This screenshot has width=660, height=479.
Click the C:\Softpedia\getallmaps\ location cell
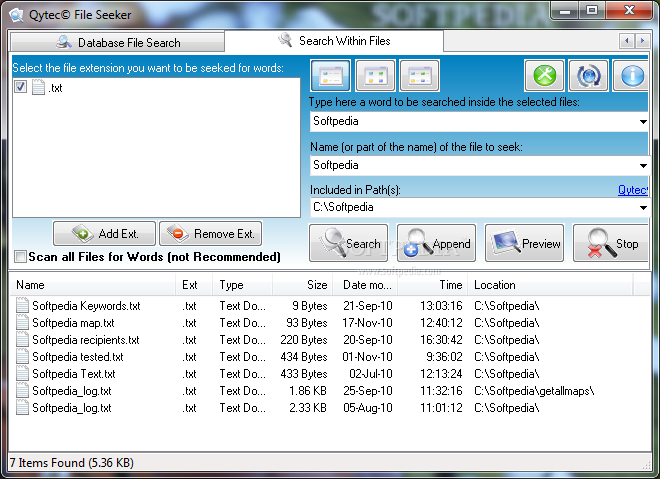point(534,391)
